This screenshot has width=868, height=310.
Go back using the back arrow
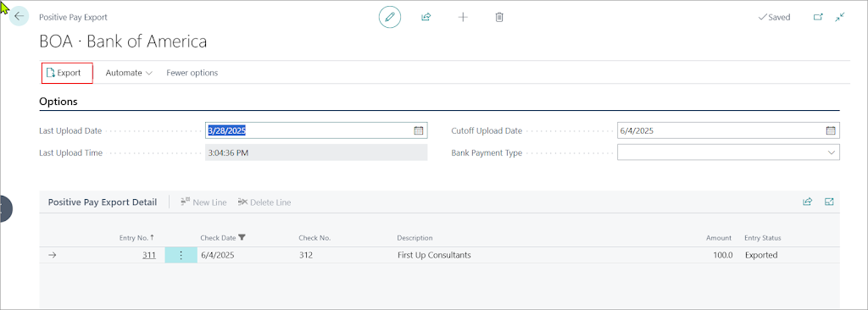[x=19, y=16]
